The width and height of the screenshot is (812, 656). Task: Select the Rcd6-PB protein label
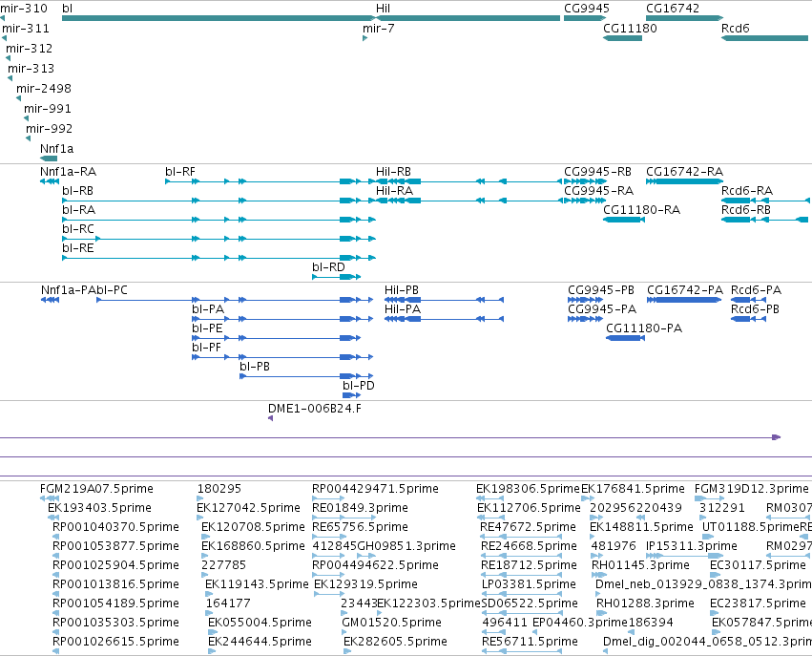(x=755, y=309)
